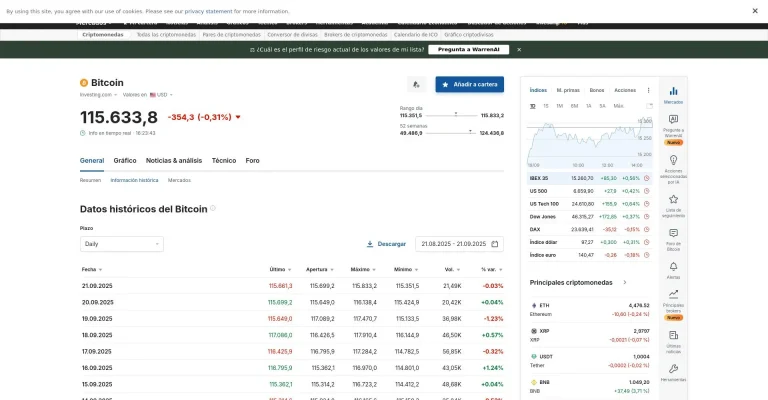Open the Plazo Daily dropdown
Screen dimensions: 768x400
click(x=121, y=244)
